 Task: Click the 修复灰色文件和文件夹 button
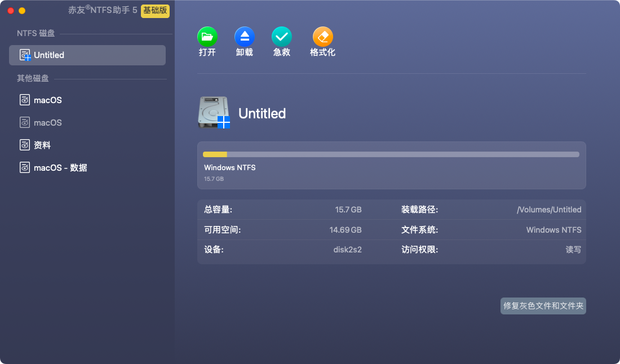[543, 306]
